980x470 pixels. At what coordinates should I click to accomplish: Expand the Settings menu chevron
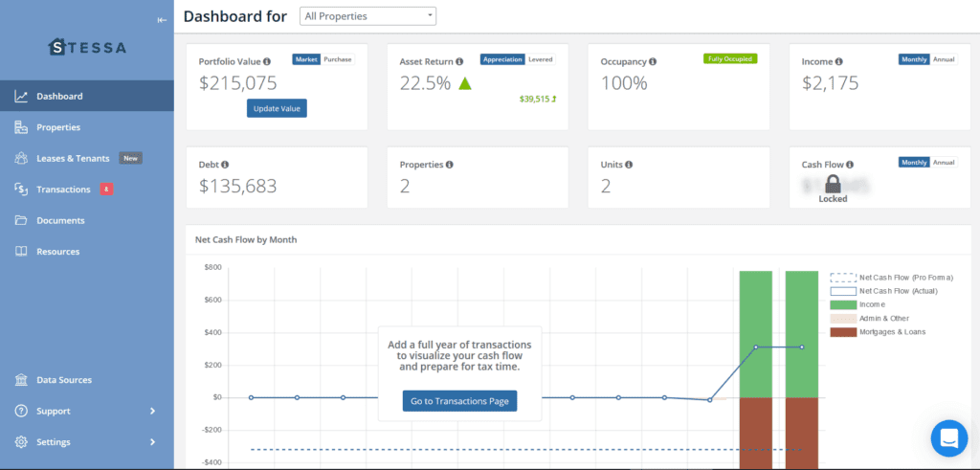tap(152, 442)
